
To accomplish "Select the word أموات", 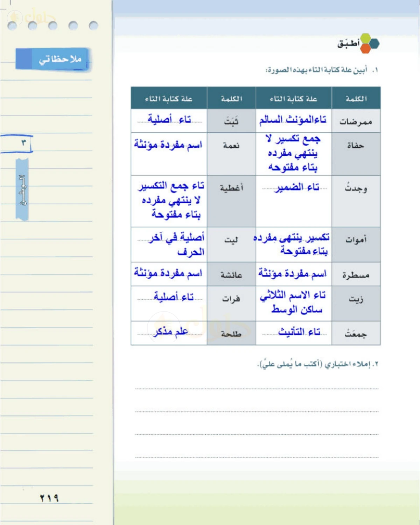I will (356, 239).
